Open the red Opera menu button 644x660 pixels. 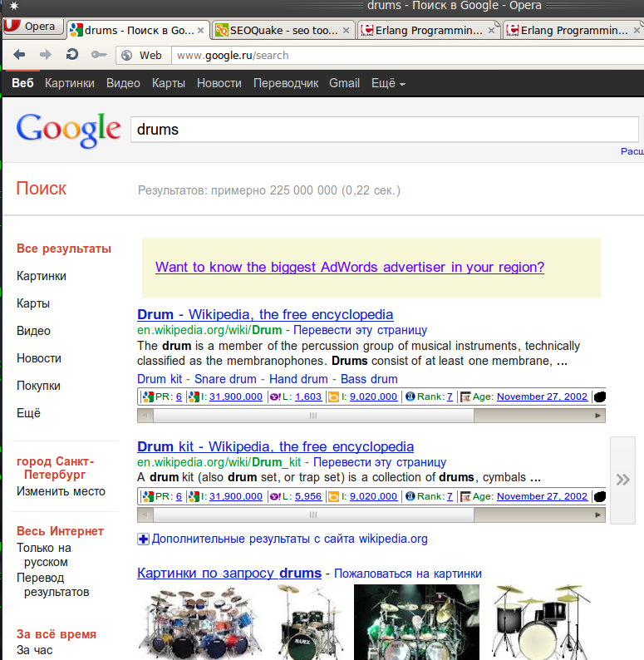pyautogui.click(x=32, y=27)
